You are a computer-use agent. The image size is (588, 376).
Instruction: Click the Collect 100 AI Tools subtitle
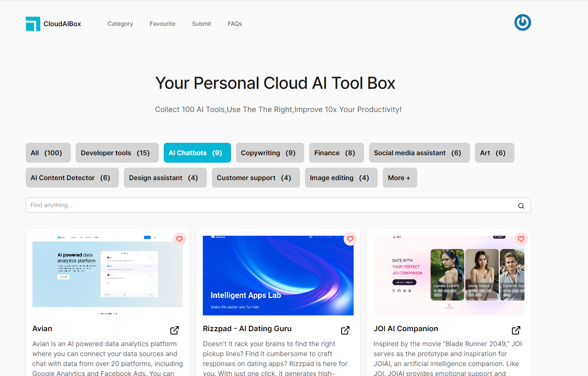[x=278, y=110]
